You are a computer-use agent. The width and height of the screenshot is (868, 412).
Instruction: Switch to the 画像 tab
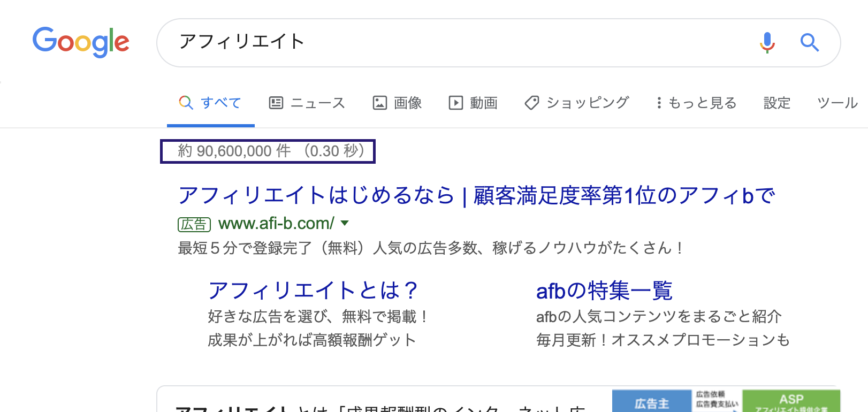click(x=397, y=103)
